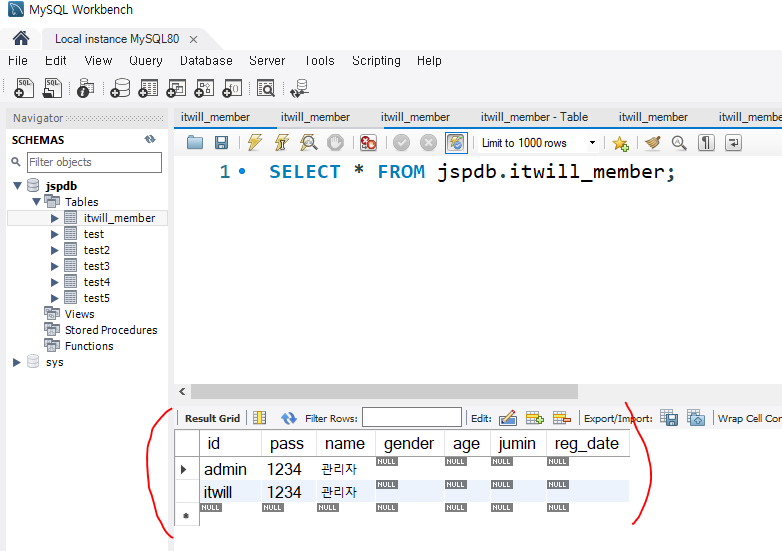Click the editor horizontal scrollbar
This screenshot has height=551, width=782.
[384, 391]
